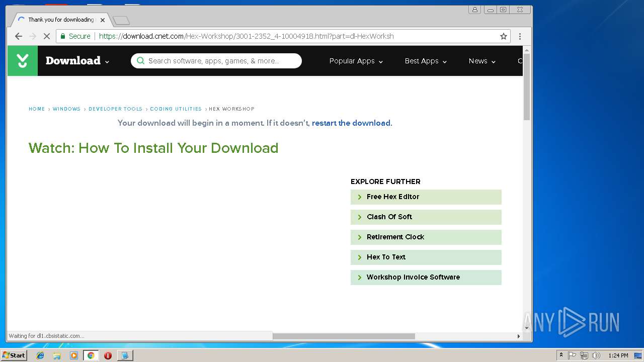Image resolution: width=644 pixels, height=362 pixels.
Task: Open the Clash Of Soft suggestion
Action: tap(426, 217)
